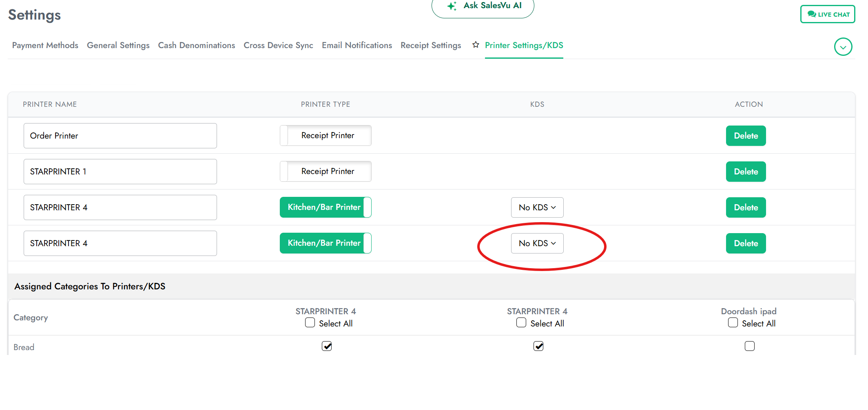Go to Cash Denominations tab
The height and width of the screenshot is (410, 868).
[x=197, y=45]
